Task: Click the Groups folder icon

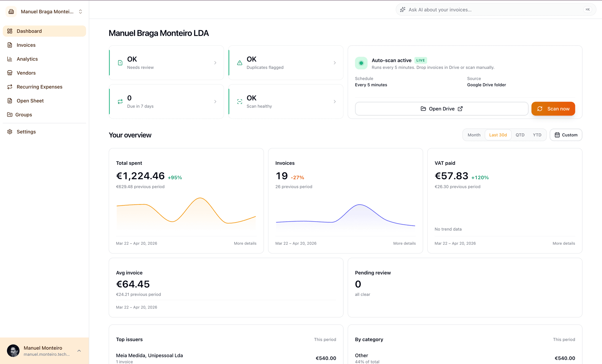Action: pyautogui.click(x=10, y=115)
